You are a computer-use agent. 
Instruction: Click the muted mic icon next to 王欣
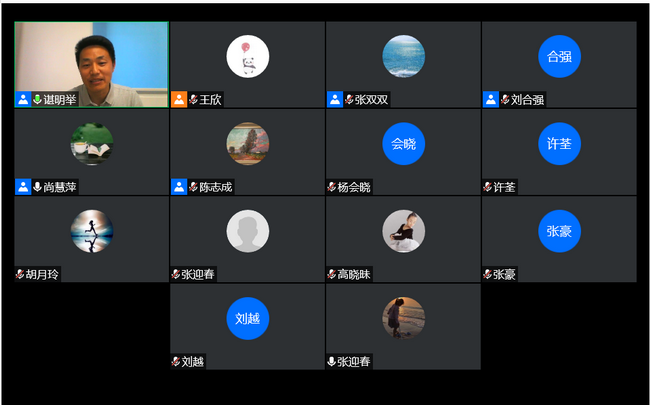click(193, 99)
